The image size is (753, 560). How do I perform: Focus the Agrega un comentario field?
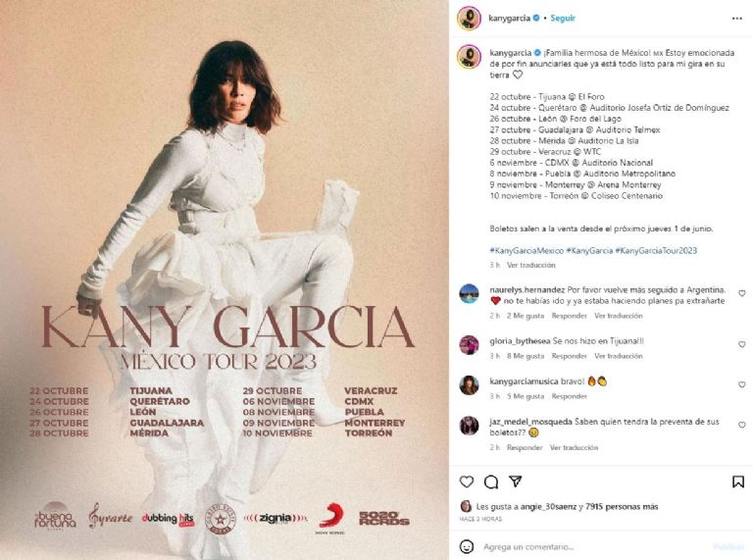pos(595,546)
